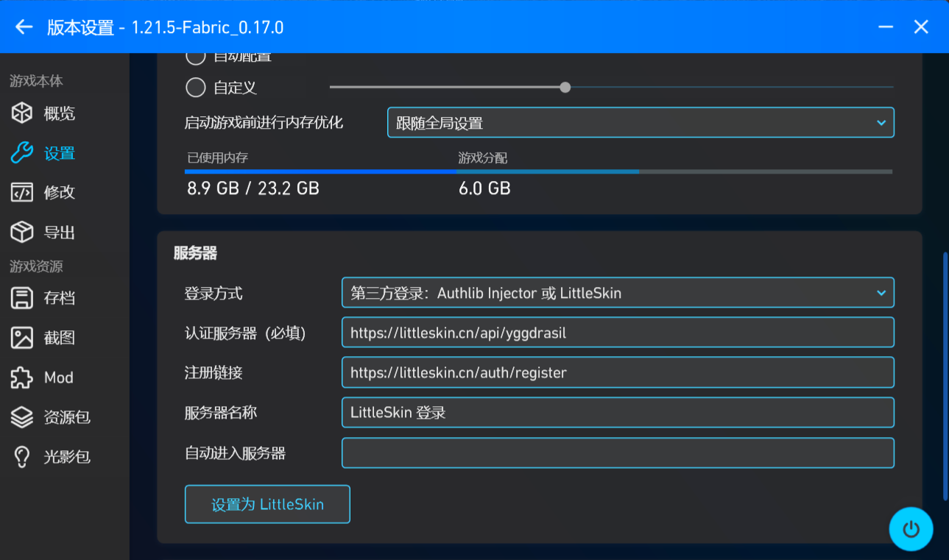Click the 导出 package icon
The width and height of the screenshot is (949, 560).
pyautogui.click(x=21, y=233)
